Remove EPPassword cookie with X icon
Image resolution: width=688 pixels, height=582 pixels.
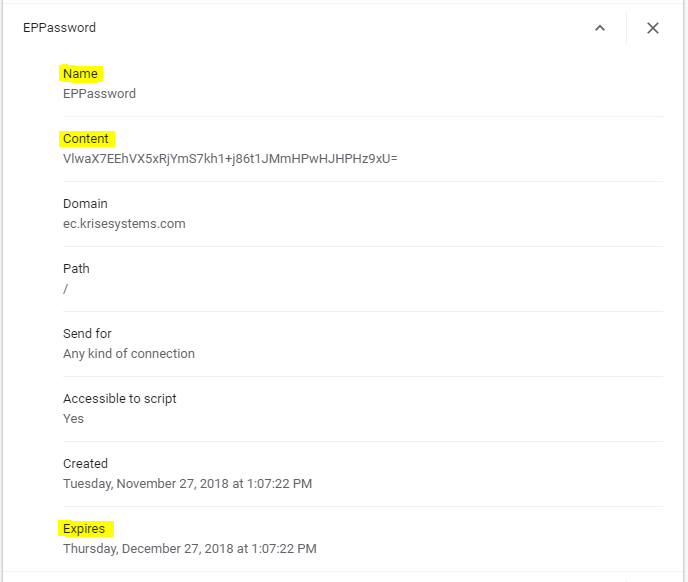653,28
